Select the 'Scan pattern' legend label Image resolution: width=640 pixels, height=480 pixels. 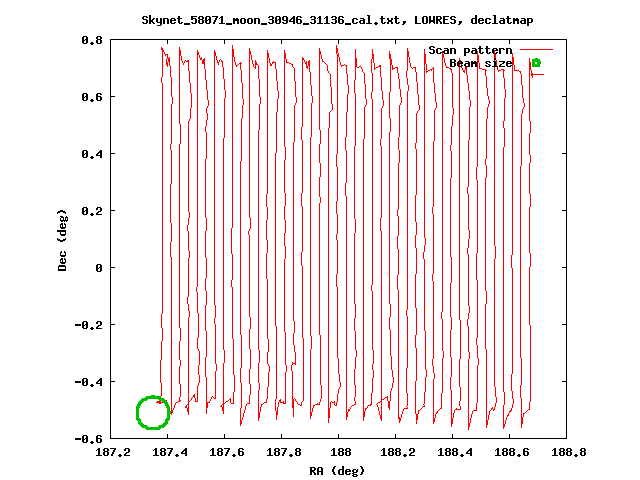(x=470, y=50)
